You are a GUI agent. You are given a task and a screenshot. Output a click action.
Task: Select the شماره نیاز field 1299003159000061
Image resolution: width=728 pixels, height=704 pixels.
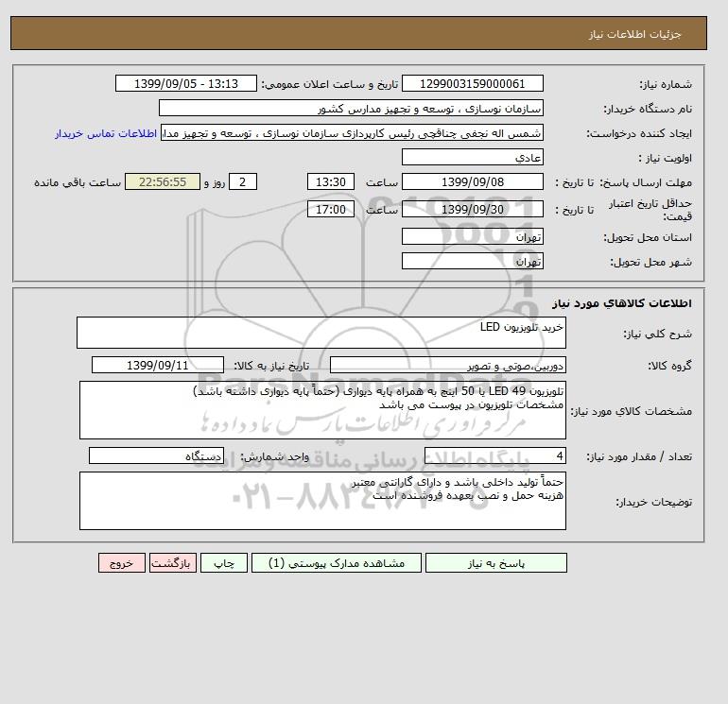click(472, 83)
